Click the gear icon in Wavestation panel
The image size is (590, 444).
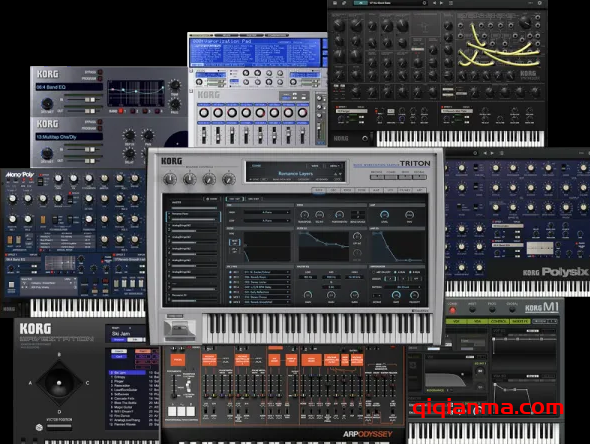pos(39,427)
